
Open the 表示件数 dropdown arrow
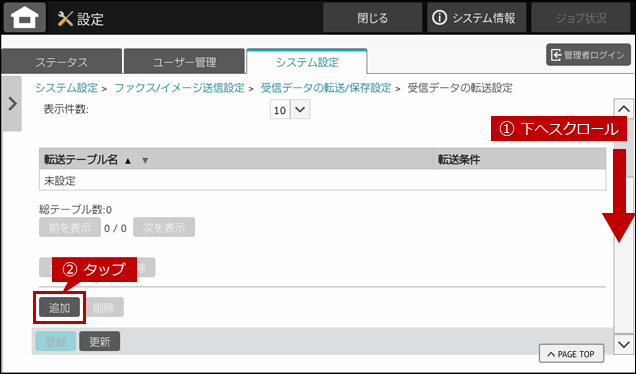pos(300,110)
